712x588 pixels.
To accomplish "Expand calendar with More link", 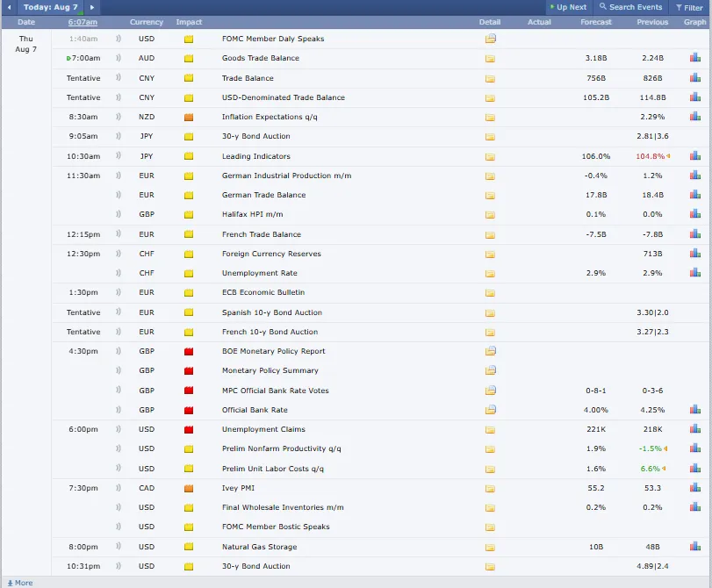I will tap(19, 583).
